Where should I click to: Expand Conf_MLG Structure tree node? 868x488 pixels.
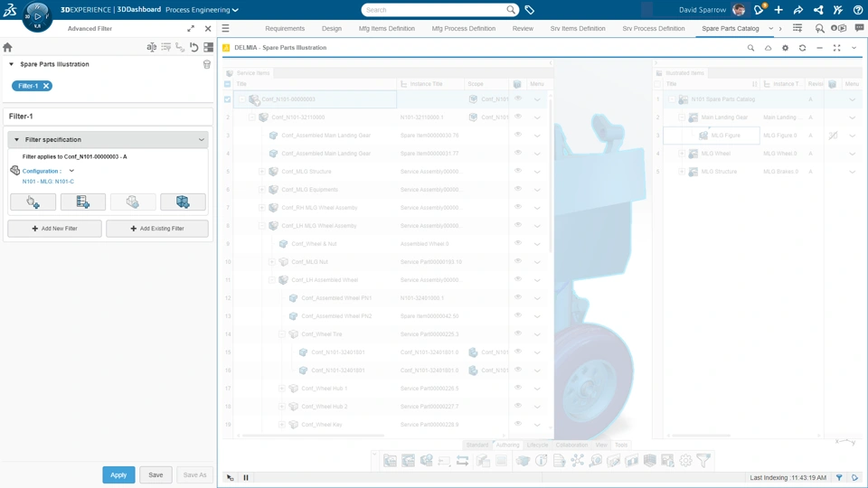[x=262, y=172]
